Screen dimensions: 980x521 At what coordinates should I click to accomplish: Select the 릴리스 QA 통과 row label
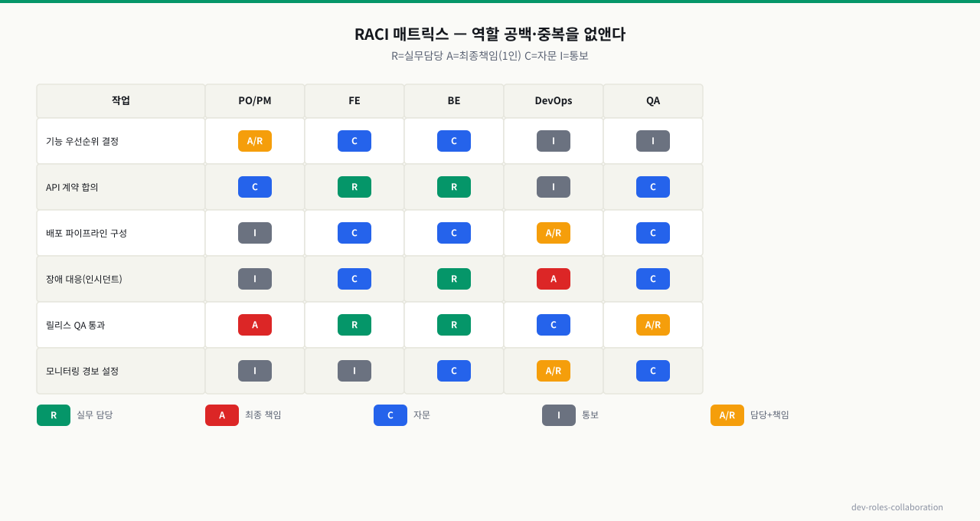(76, 325)
